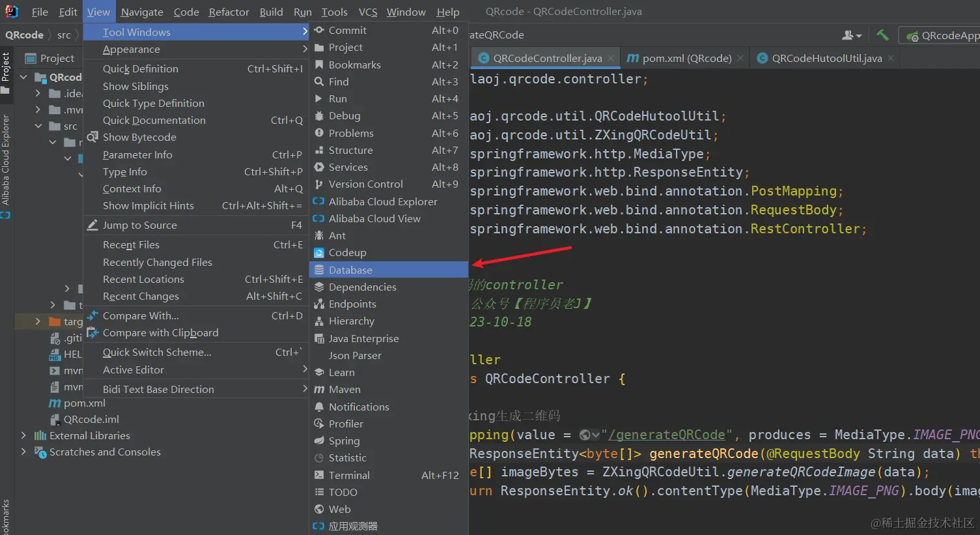Collapse the QRcode root node in project tree
Screen dimensions: 980x535
click(x=24, y=77)
